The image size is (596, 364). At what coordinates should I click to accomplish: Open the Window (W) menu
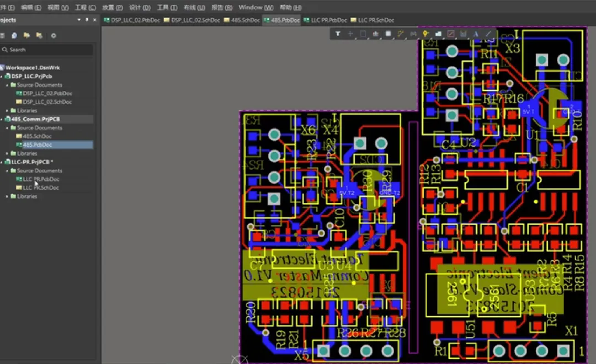point(256,8)
